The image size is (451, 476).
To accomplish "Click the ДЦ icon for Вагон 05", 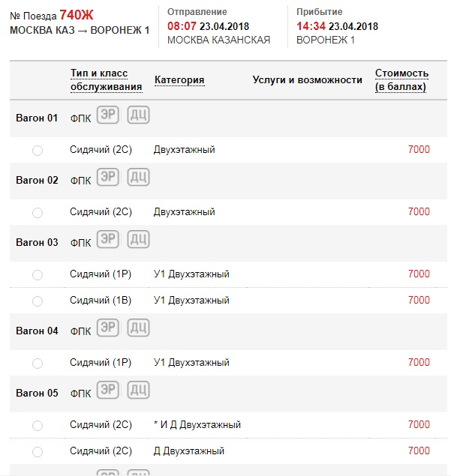I will tap(137, 391).
